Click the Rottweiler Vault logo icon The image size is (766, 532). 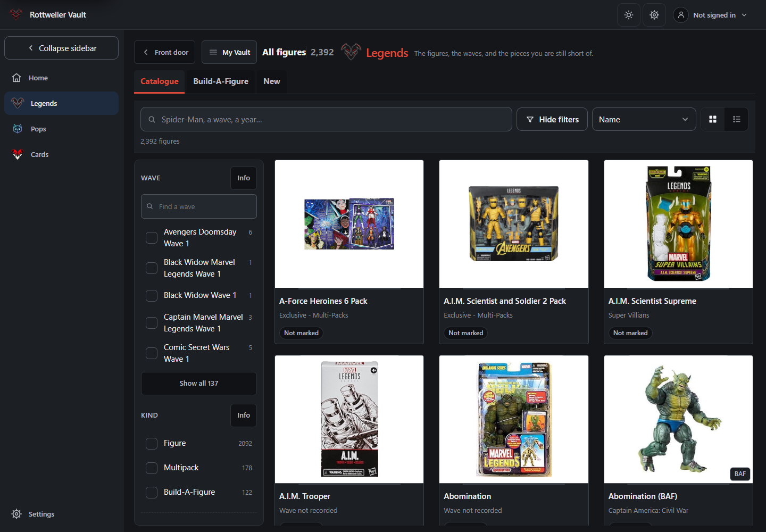click(x=16, y=14)
